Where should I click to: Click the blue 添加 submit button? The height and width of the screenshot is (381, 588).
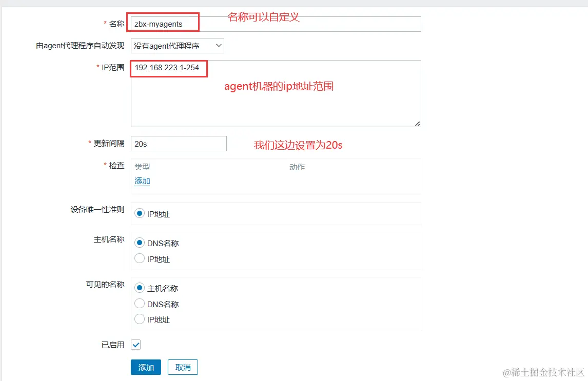point(146,367)
